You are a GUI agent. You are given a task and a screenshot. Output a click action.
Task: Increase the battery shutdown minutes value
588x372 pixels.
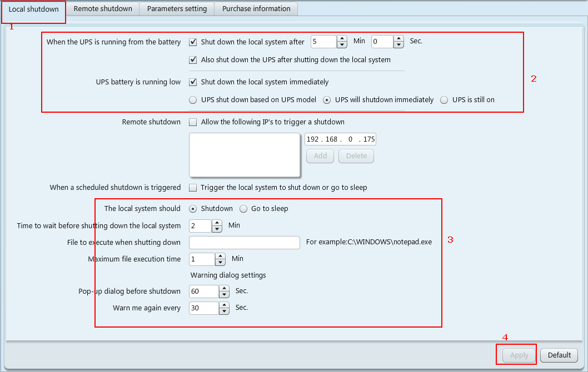point(343,39)
